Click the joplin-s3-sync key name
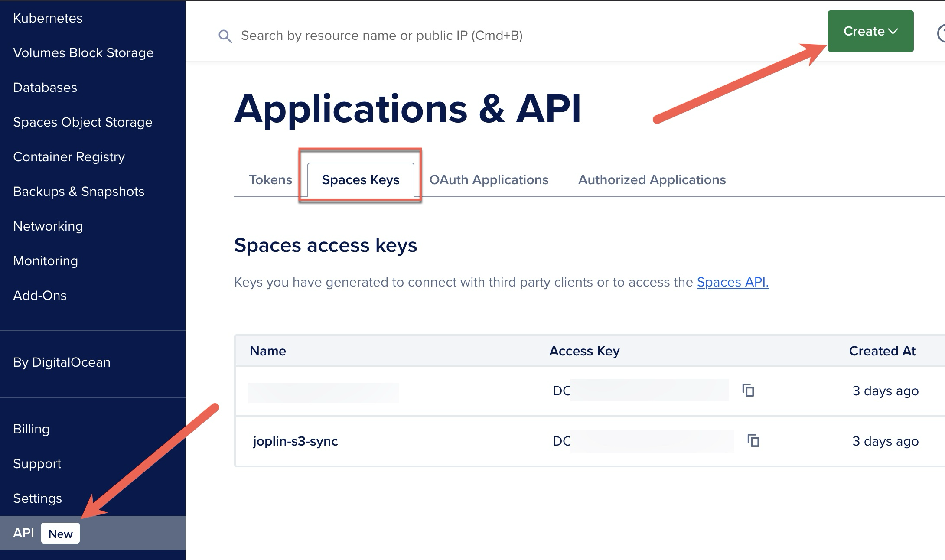 (x=295, y=441)
